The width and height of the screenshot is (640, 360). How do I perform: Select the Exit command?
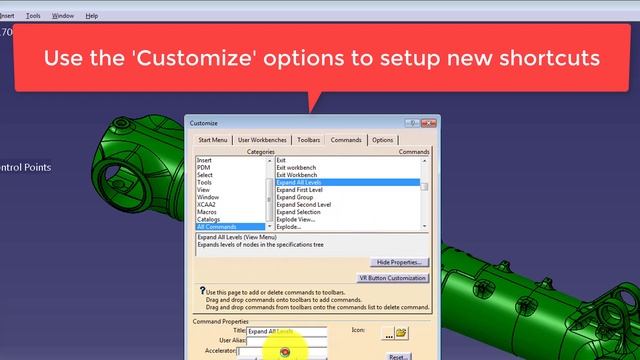point(348,160)
